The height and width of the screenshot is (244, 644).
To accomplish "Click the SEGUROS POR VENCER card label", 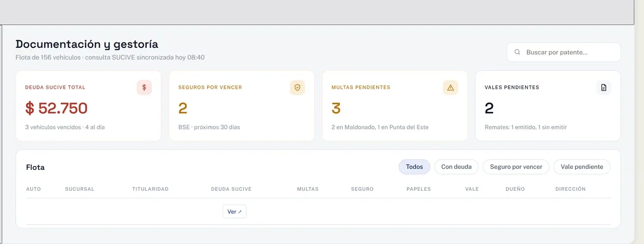I will (210, 88).
